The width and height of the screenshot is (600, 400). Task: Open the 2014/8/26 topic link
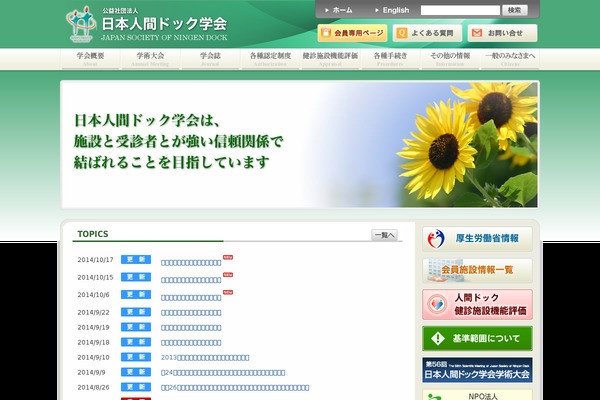pos(235,388)
